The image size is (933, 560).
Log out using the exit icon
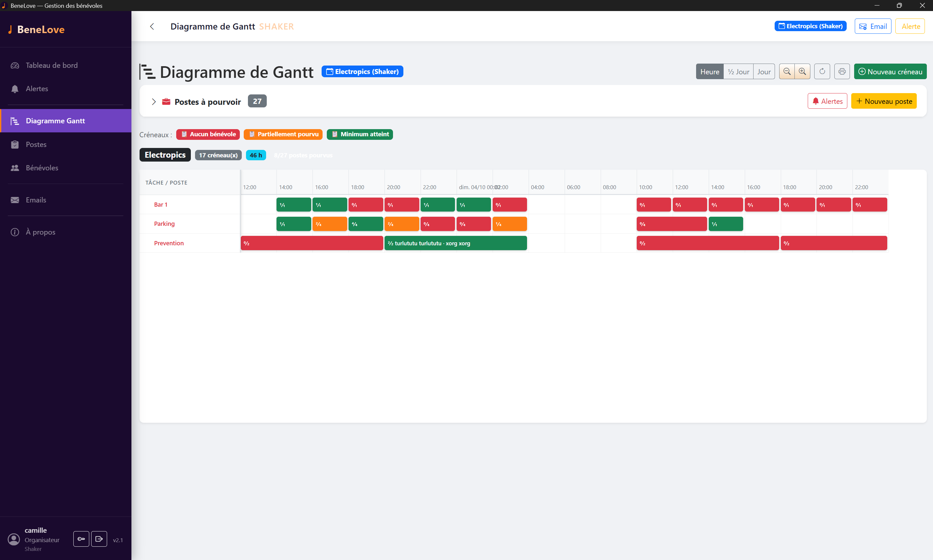(99, 539)
